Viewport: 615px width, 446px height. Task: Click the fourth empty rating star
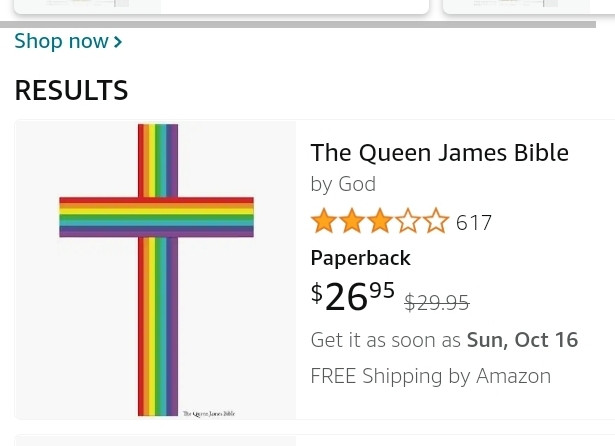[x=408, y=221]
